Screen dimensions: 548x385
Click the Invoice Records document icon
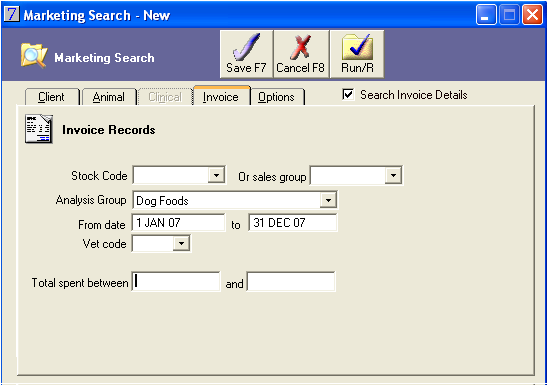point(39,129)
